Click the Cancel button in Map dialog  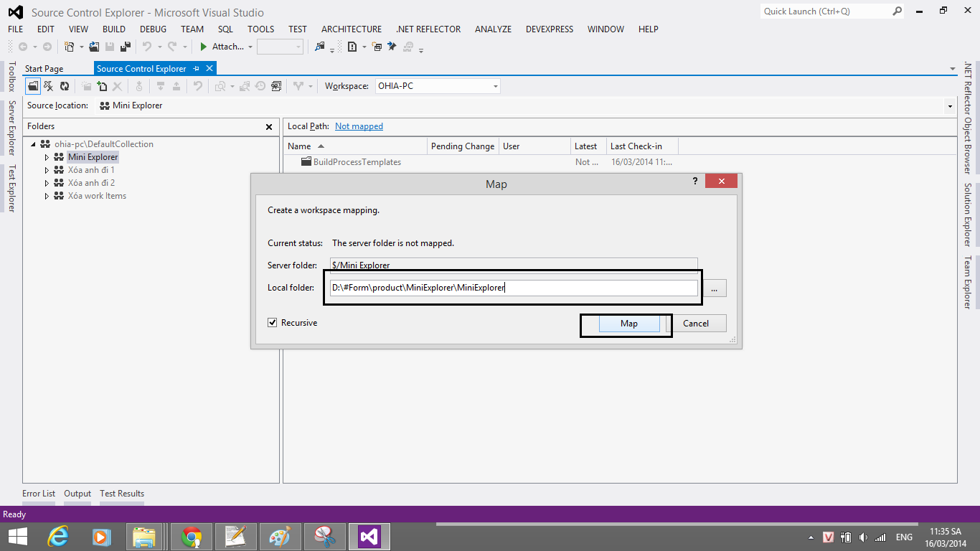coord(696,324)
